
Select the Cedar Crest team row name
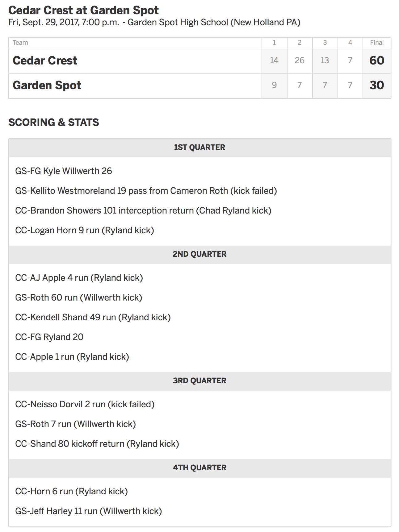[x=45, y=60]
